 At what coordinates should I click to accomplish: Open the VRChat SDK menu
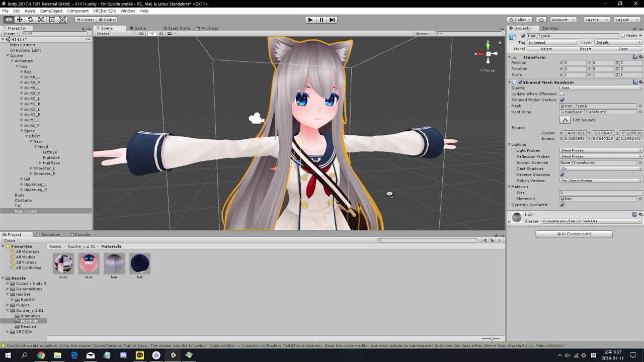[104, 11]
